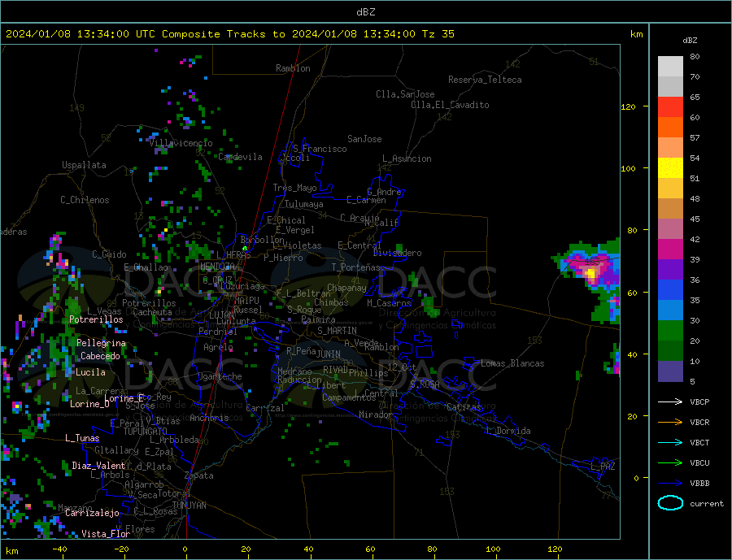
Task: Click the 'TUPUNGATO' map label
Action: click(x=145, y=432)
